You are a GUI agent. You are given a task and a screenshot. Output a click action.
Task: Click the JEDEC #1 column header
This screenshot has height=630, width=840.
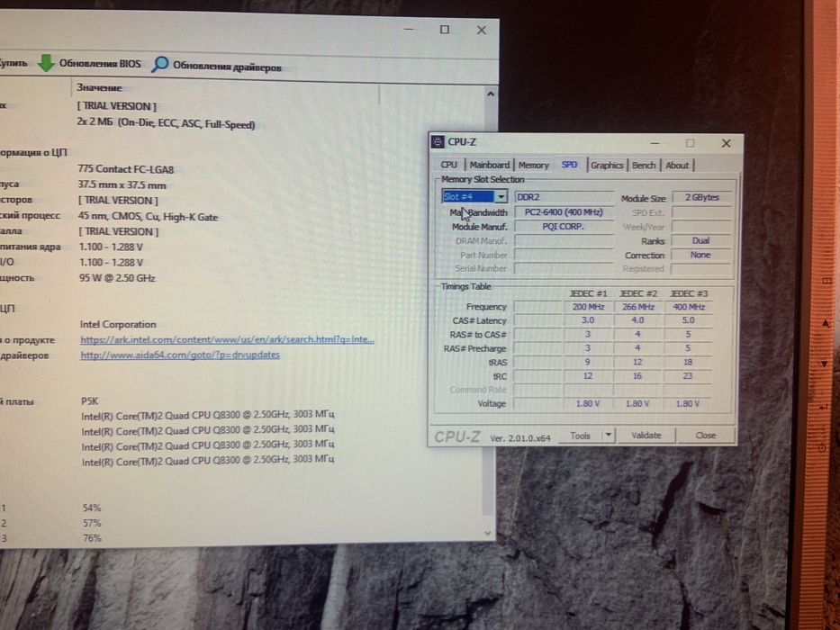click(x=588, y=293)
